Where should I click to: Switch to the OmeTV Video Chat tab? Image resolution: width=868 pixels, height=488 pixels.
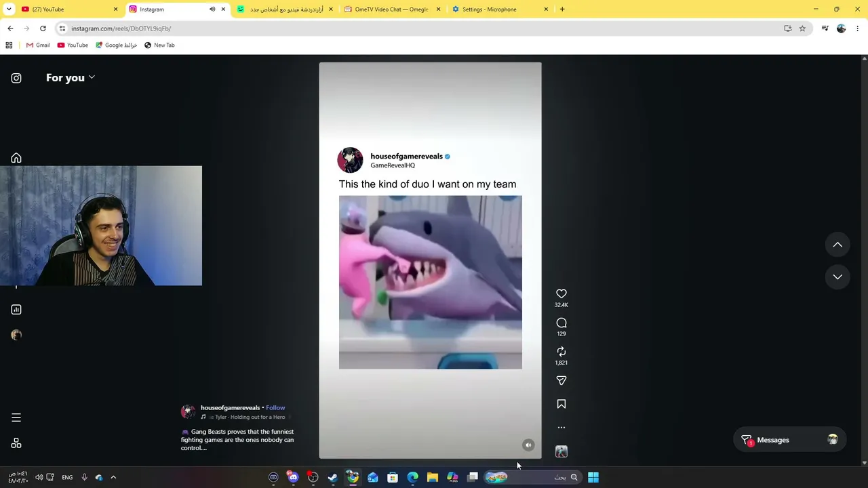pyautogui.click(x=392, y=9)
